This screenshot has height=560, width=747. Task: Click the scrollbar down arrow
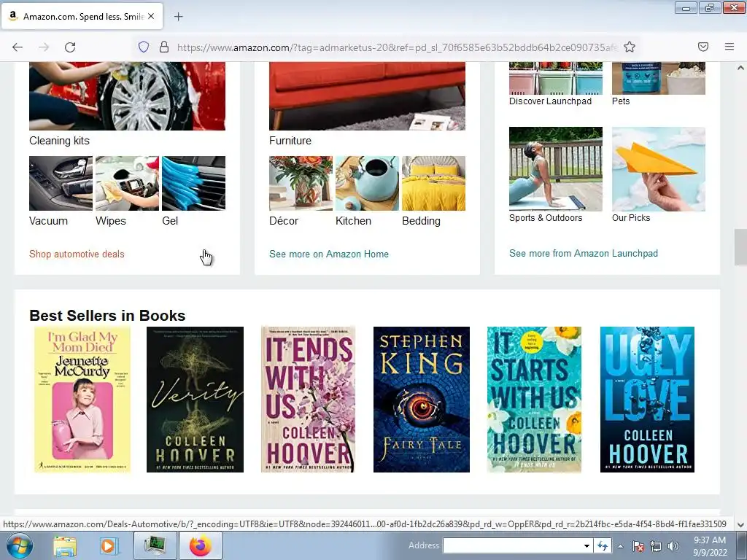point(740,524)
